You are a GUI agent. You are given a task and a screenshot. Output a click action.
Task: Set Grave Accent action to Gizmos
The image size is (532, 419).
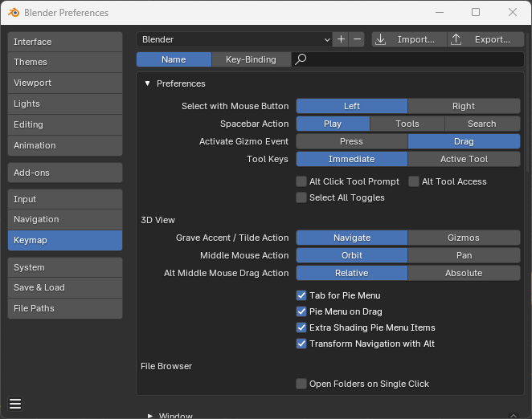(x=464, y=238)
